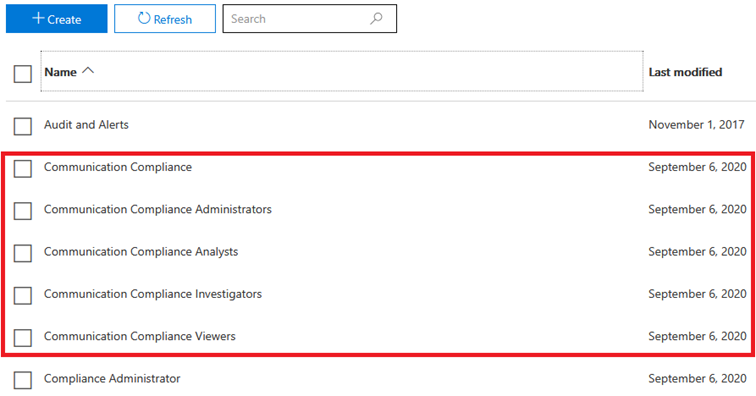Click the Create button
The height and width of the screenshot is (396, 756).
(56, 19)
